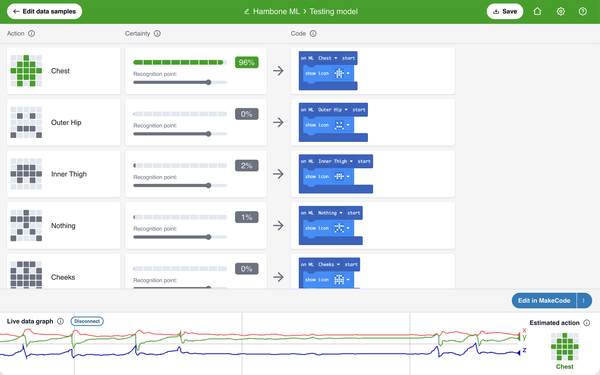Open show icon dropdown in Chest block
Image resolution: width=600 pixels, height=375 pixels.
(342, 73)
